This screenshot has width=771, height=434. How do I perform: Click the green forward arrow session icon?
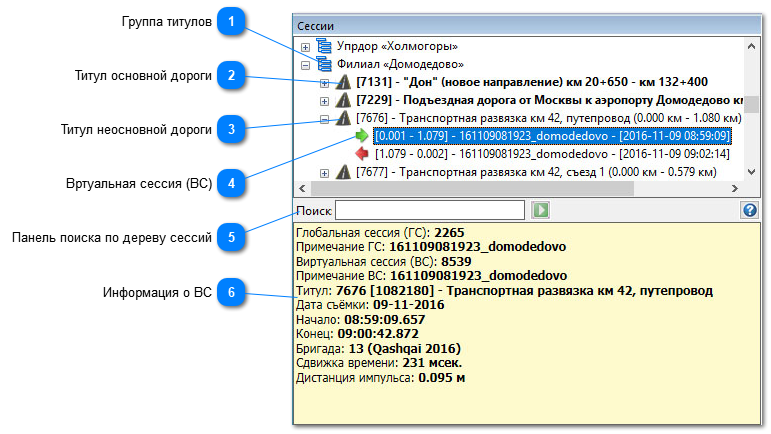pyautogui.click(x=362, y=136)
